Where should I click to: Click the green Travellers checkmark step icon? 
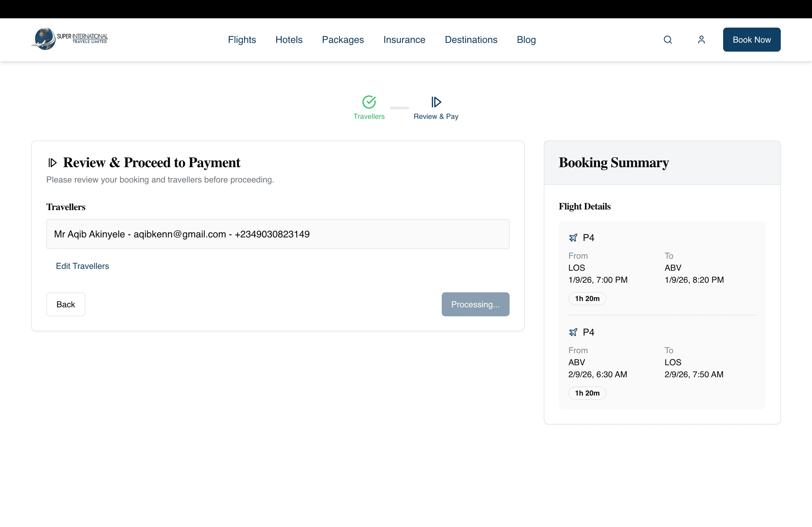point(369,102)
